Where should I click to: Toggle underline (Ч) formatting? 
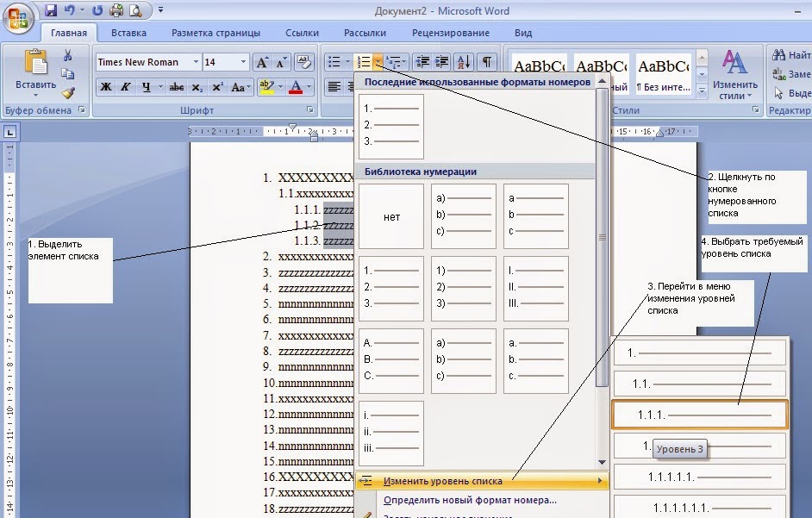tap(147, 87)
